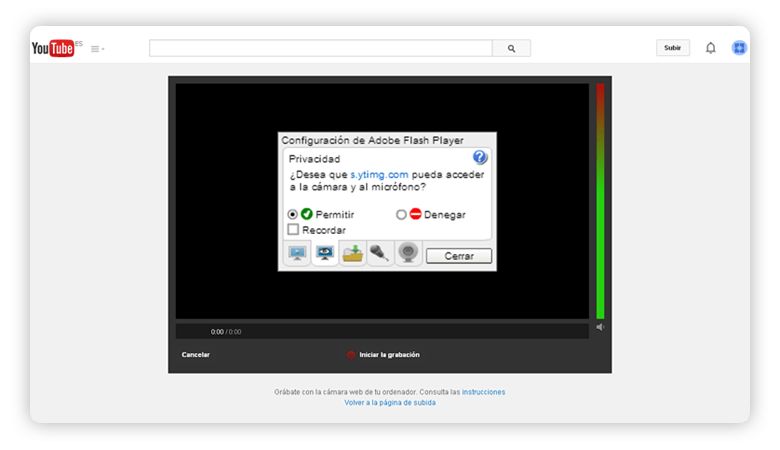Select the Denegar radio button

[401, 214]
